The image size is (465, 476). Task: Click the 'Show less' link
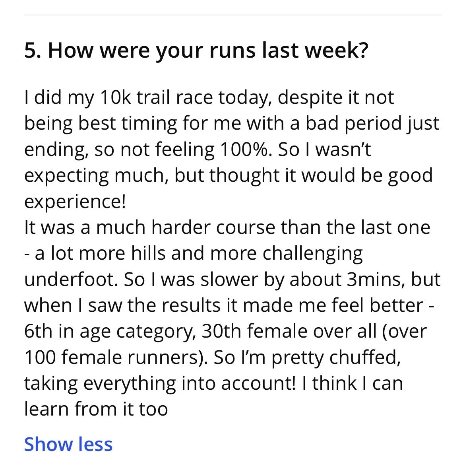[68, 445]
